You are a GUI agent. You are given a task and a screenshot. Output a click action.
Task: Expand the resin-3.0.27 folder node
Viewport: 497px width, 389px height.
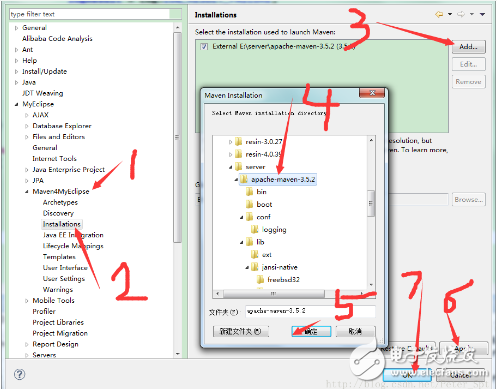tap(230, 142)
